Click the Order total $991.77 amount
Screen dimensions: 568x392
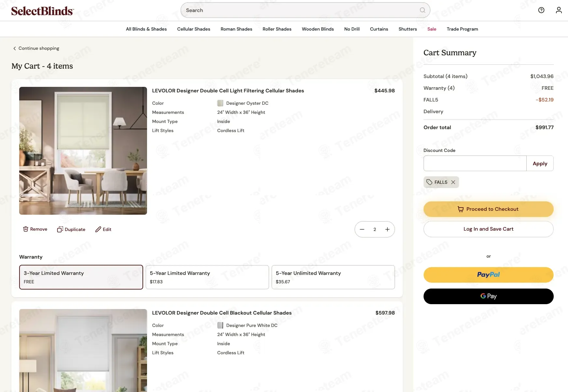pos(545,128)
